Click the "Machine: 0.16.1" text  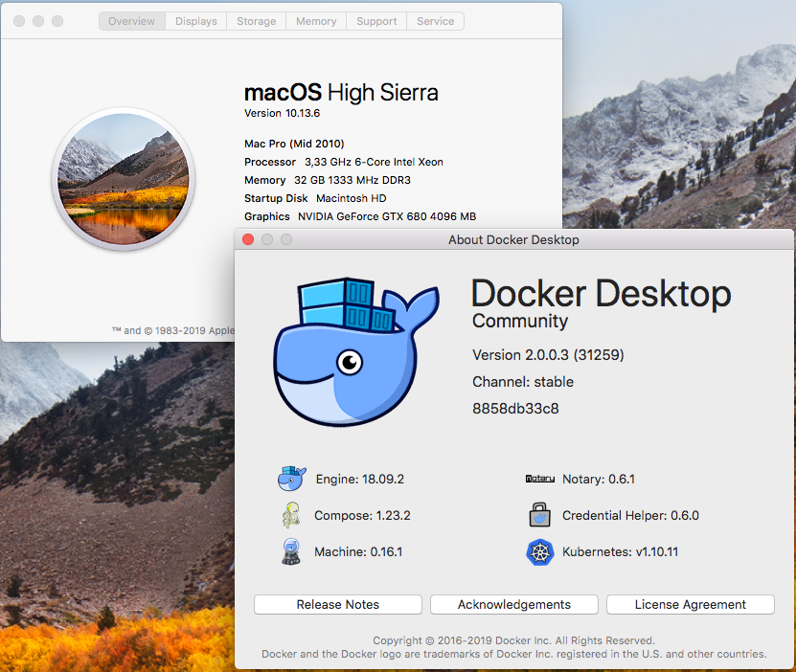(x=358, y=551)
